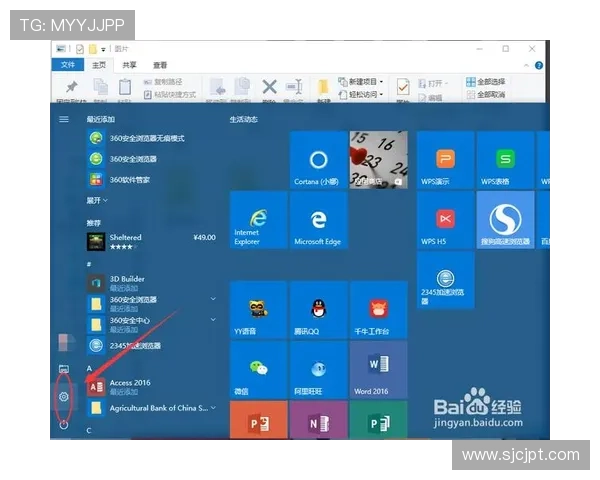This screenshot has width=600, height=480.
Task: Open the 阿里旺旺 tile
Action: coord(318,370)
